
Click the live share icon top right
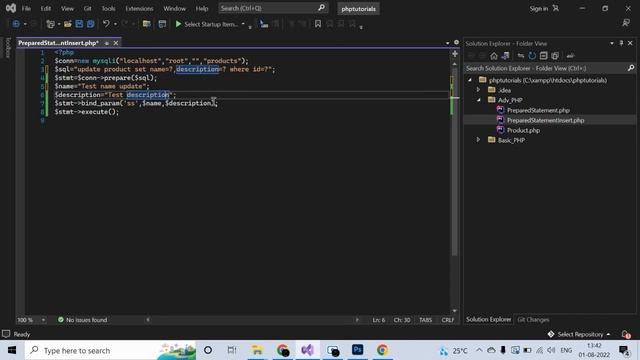coord(626,23)
